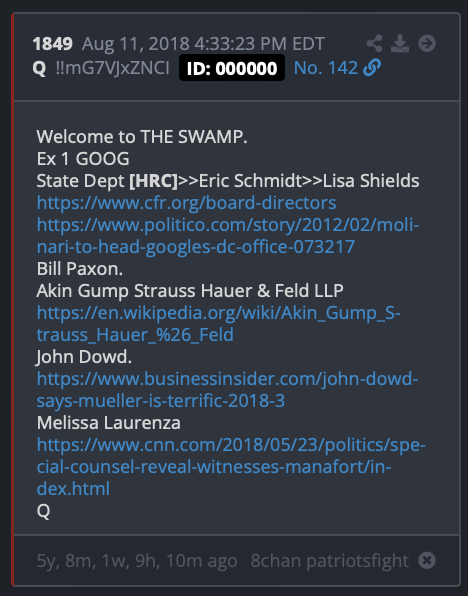Open the cnn.com special counsel link
This screenshot has height=596, width=468.
point(231,466)
